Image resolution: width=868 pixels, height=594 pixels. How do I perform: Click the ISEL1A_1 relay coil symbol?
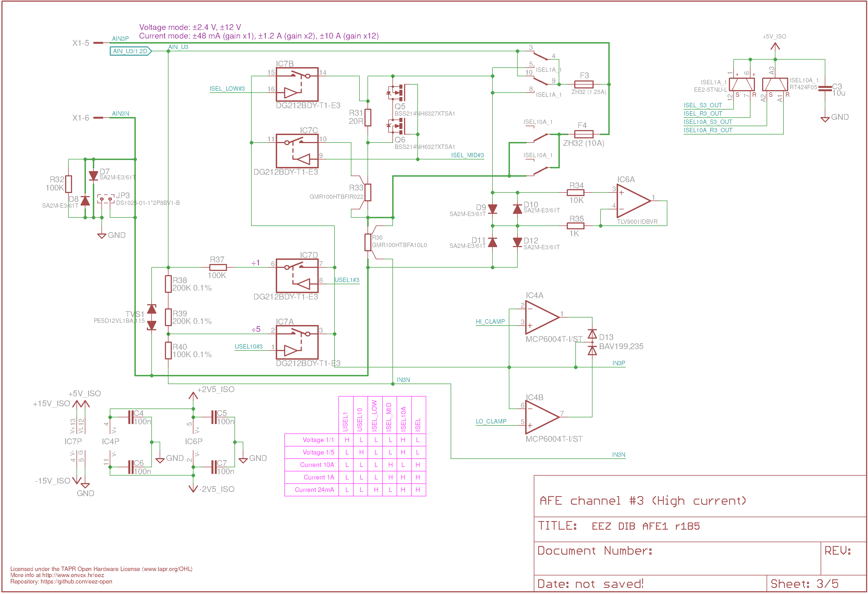[742, 85]
